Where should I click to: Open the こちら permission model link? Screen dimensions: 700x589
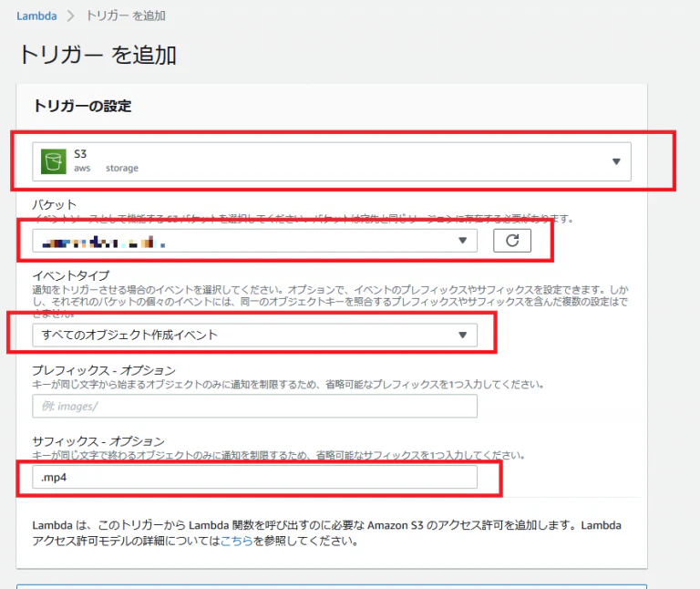[237, 541]
